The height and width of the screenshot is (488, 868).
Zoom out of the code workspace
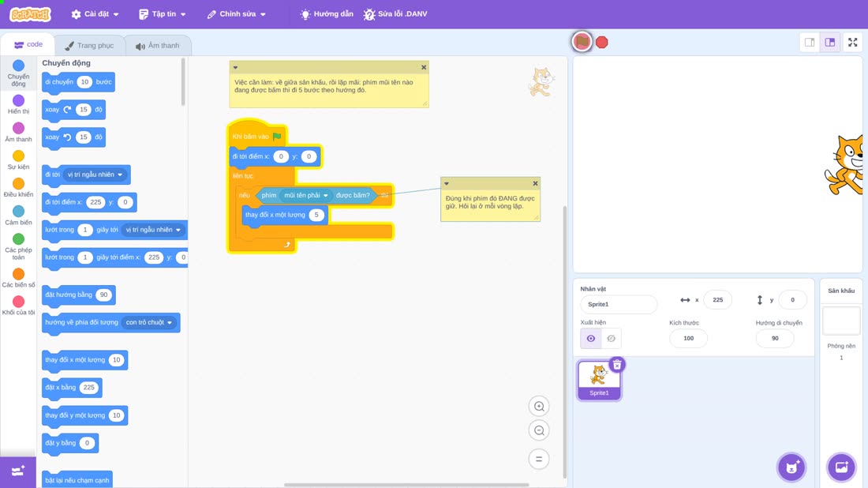point(539,430)
